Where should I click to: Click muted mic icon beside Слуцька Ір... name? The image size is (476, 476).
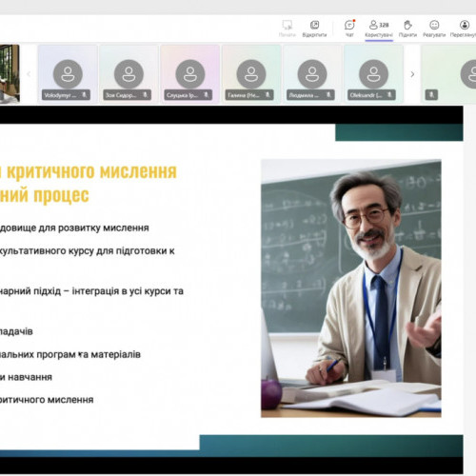pos(207,94)
